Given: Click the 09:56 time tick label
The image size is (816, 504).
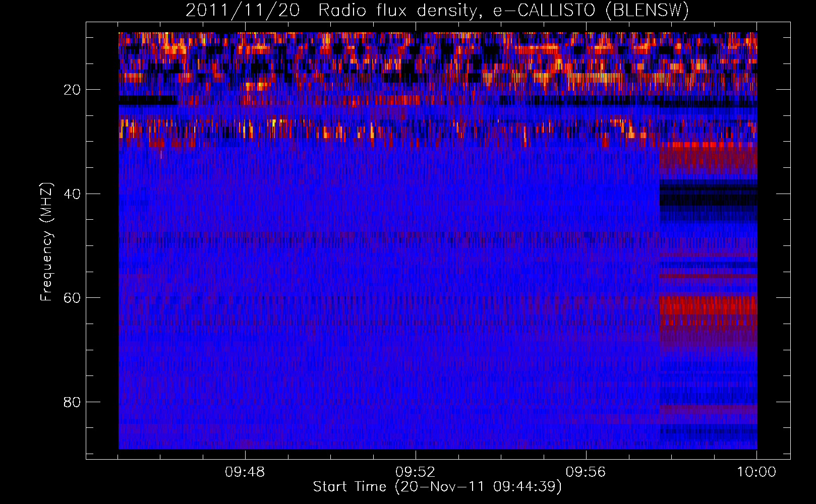Looking at the screenshot, I should point(586,472).
